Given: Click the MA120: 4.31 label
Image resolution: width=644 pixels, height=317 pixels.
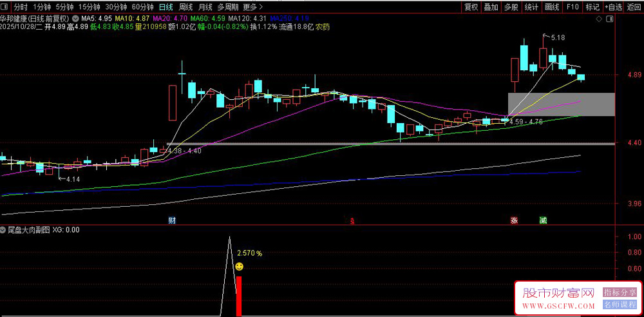Looking at the screenshot, I should pos(248,19).
